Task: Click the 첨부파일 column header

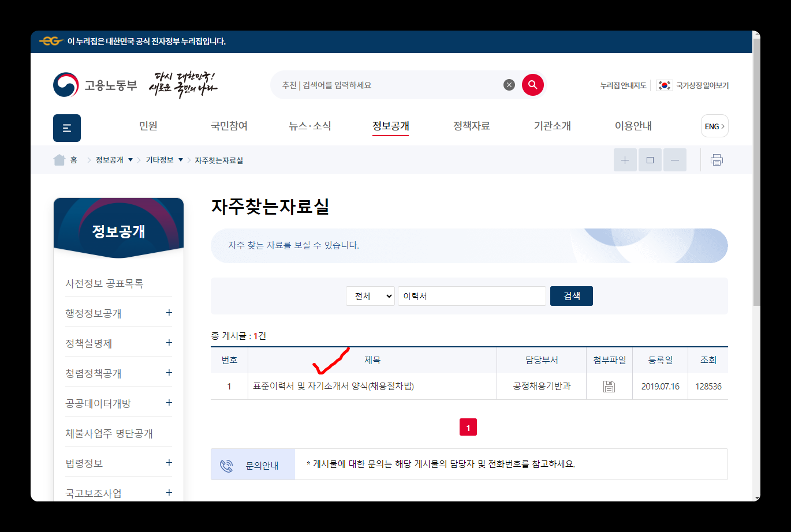Action: [x=610, y=360]
